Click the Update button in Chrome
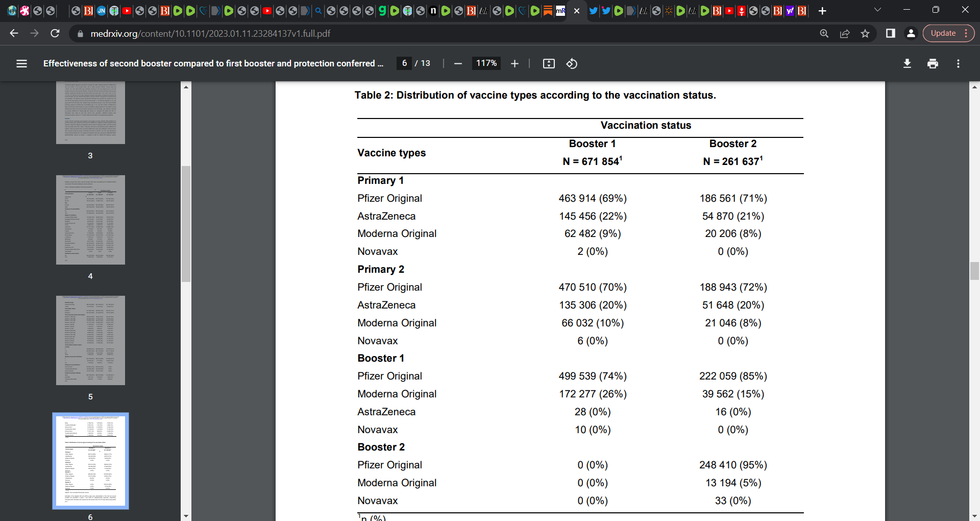Screen dimensions: 980x521 coord(943,33)
